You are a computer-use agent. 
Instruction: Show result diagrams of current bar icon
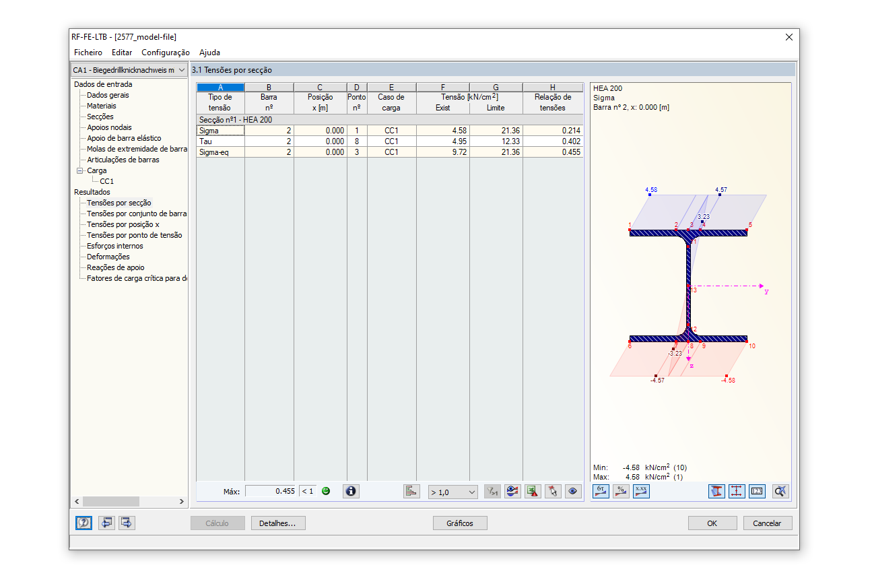click(512, 491)
